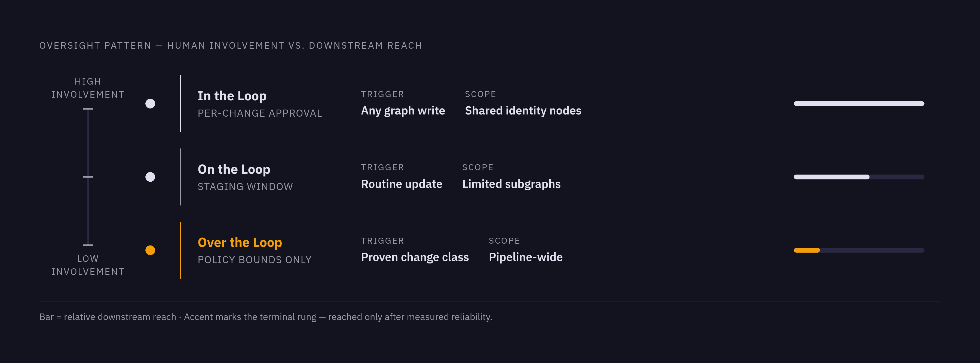Viewport: 980px width, 363px height.
Task: Select the On the Loop heading
Action: (x=234, y=169)
